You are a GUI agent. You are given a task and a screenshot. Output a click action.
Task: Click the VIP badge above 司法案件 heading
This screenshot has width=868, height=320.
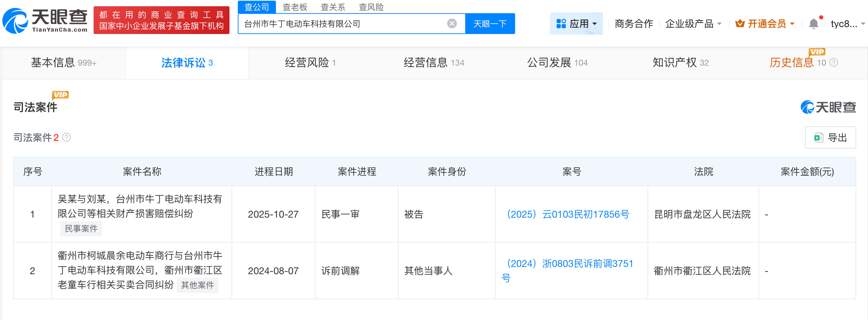(x=60, y=95)
